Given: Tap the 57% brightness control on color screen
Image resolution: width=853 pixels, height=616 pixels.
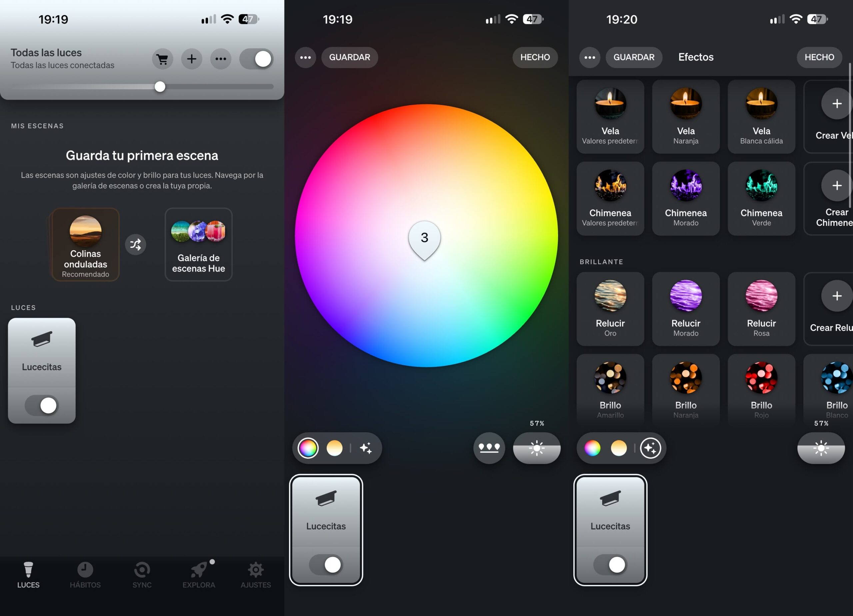Looking at the screenshot, I should point(537,448).
